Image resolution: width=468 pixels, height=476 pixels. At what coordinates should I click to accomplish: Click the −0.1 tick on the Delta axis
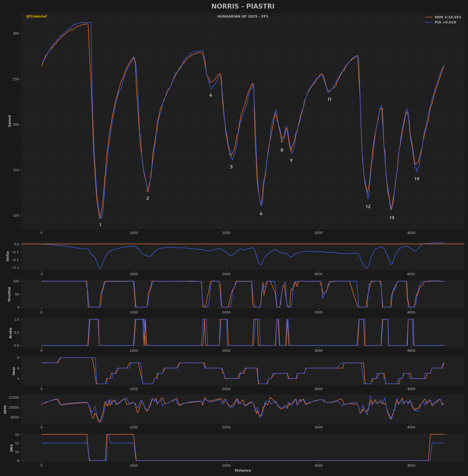16,252
